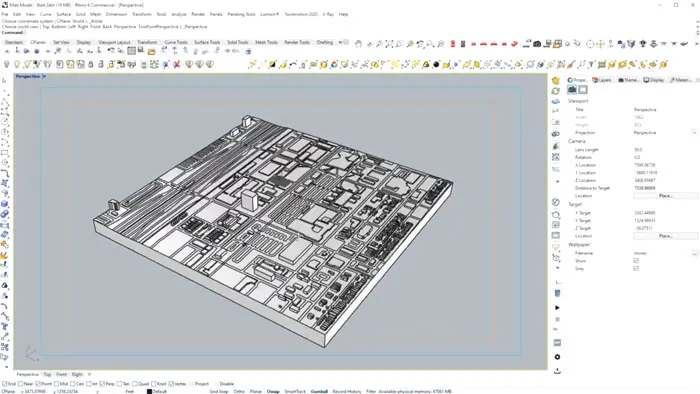Click the first light bulb Hide icon
The width and height of the screenshot is (700, 394).
point(7,65)
